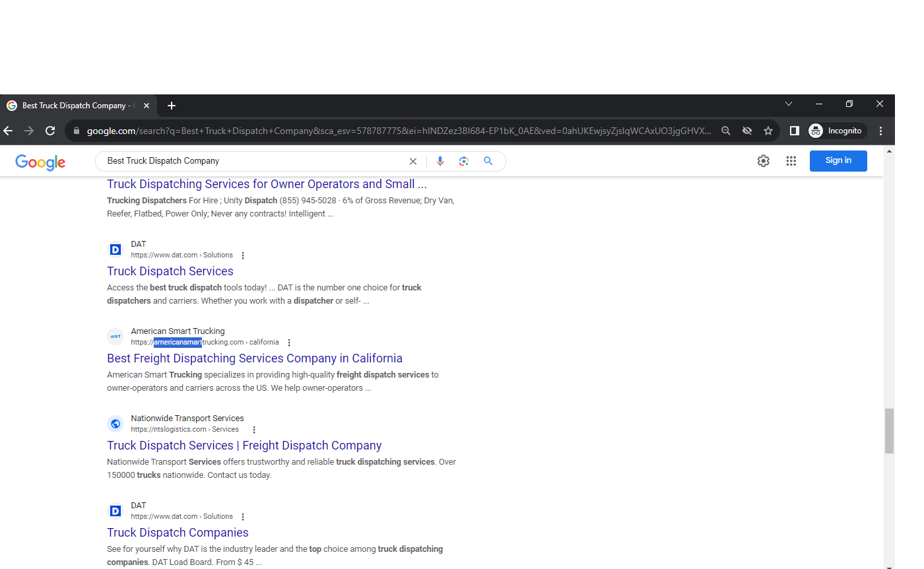Clear the search box with the X icon
The height and width of the screenshot is (569, 924).
pos(413,161)
